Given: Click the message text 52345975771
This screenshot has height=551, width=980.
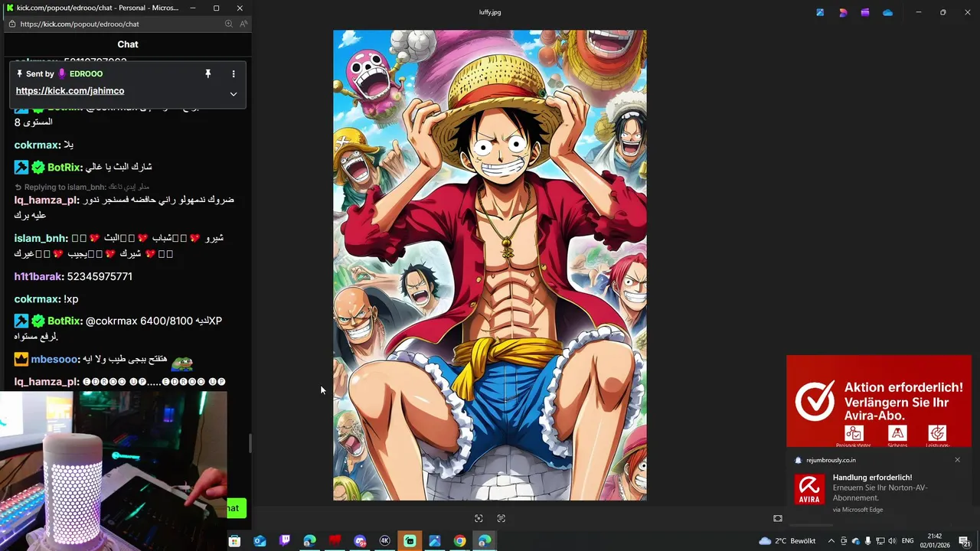Looking at the screenshot, I should click(x=100, y=276).
